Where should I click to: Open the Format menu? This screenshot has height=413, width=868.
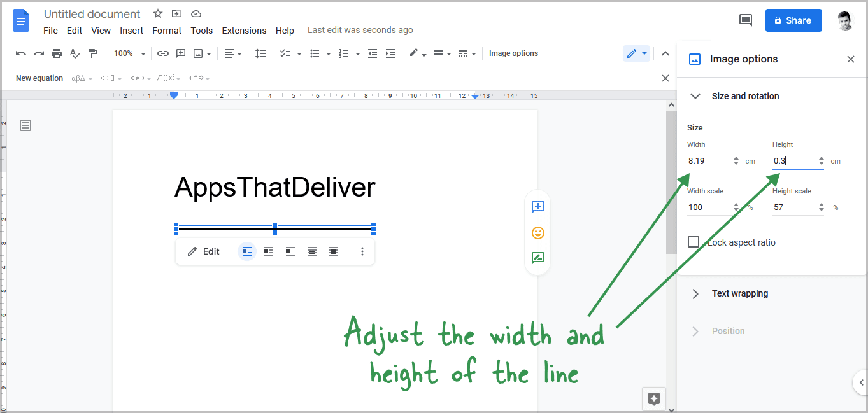[x=167, y=31]
